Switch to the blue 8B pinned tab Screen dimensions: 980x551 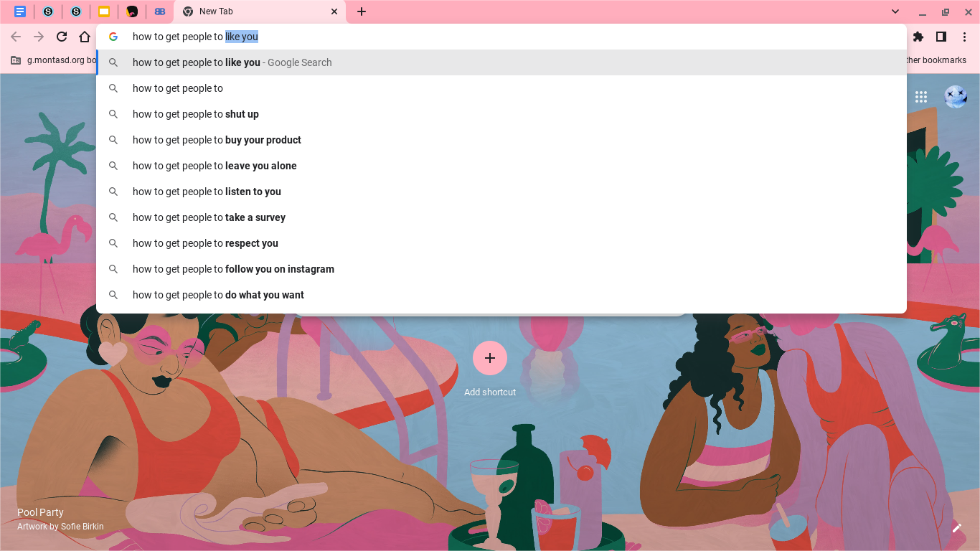coord(160,11)
